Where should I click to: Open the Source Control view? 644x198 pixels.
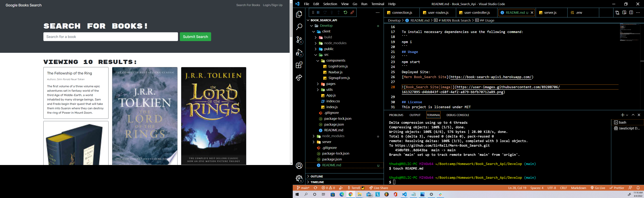(299, 40)
